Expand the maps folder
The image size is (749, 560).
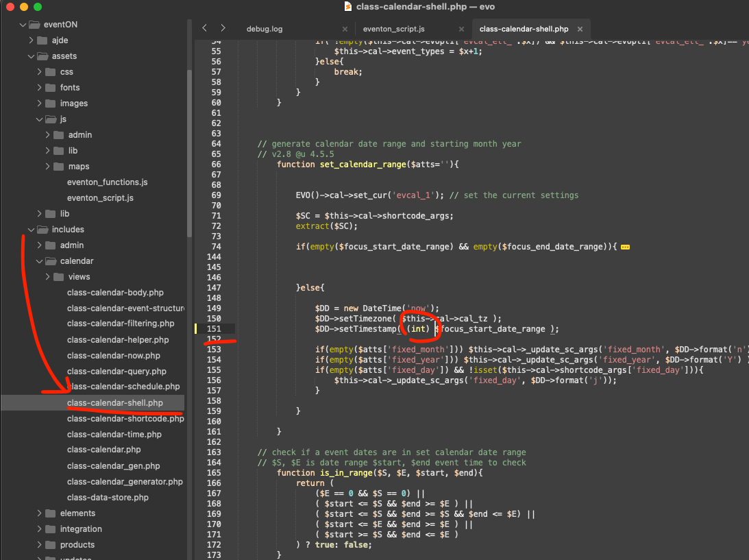47,167
